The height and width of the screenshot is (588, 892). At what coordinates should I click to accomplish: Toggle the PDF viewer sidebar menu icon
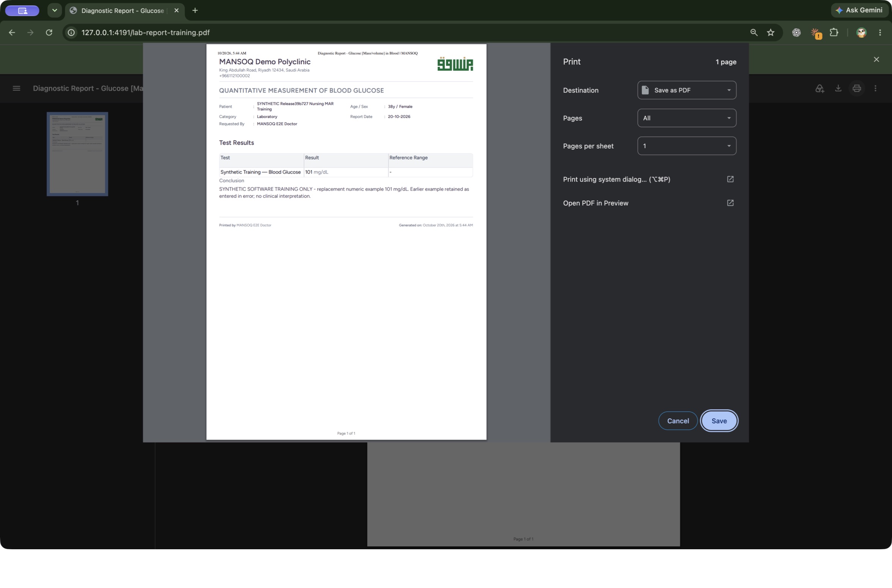coord(16,88)
